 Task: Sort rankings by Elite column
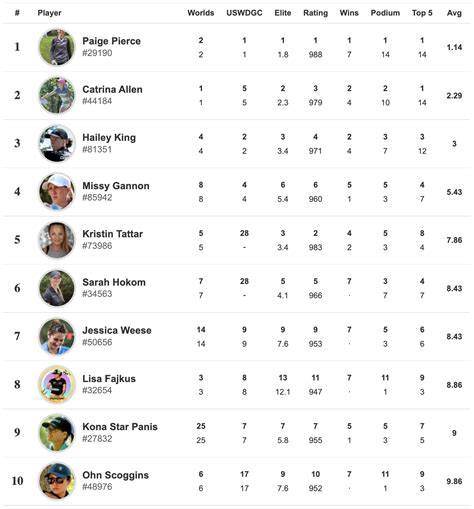point(283,13)
